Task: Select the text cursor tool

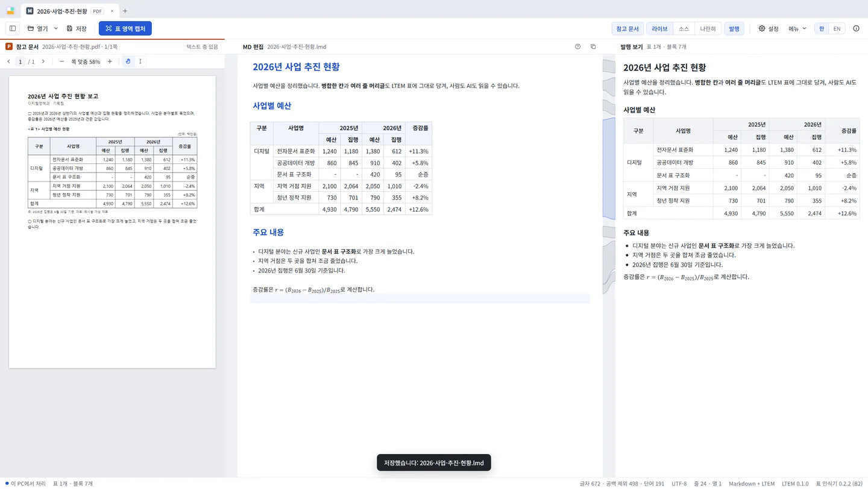Action: point(140,62)
